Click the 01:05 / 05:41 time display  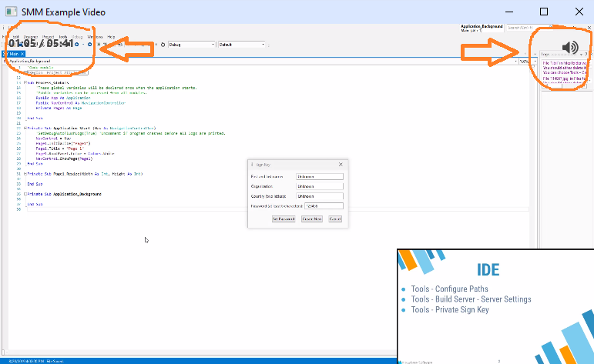point(41,44)
